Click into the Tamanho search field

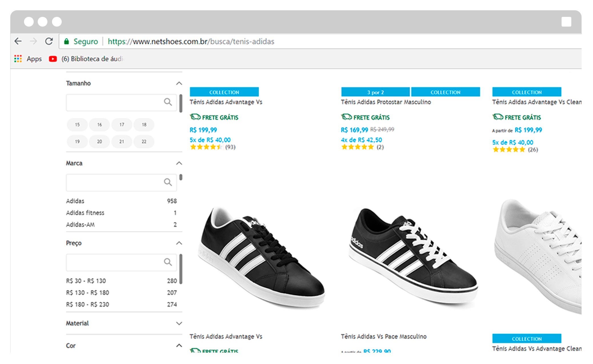121,103
